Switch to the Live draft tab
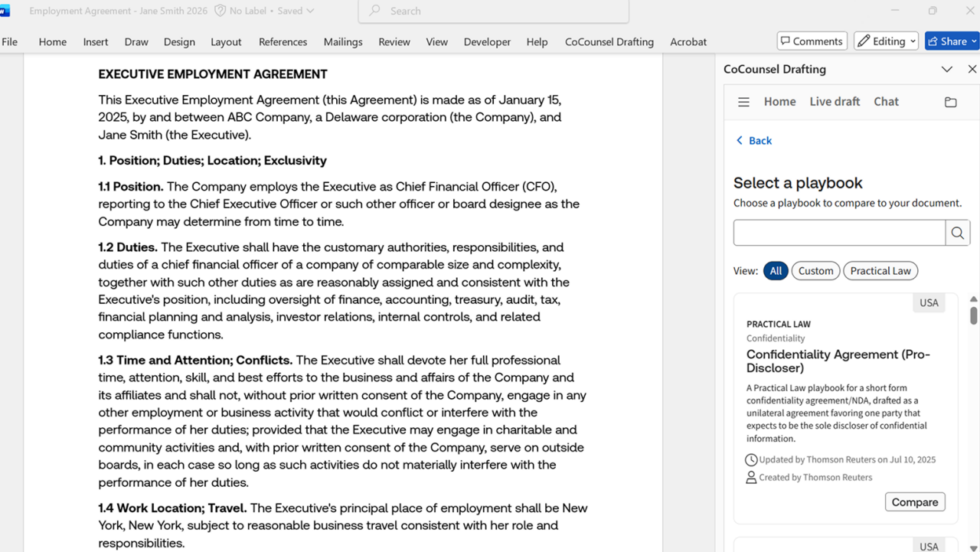This screenshot has height=552, width=980. (x=835, y=102)
